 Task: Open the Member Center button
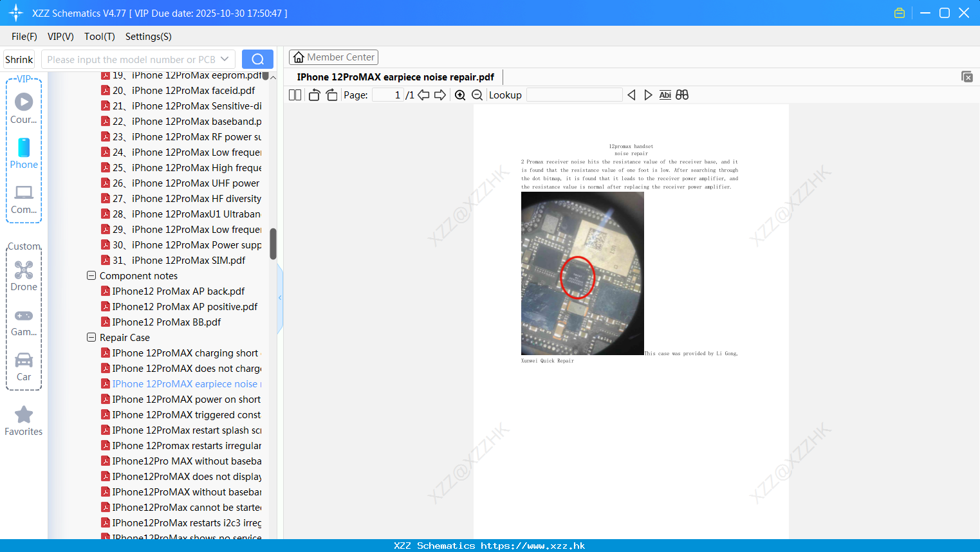[334, 57]
